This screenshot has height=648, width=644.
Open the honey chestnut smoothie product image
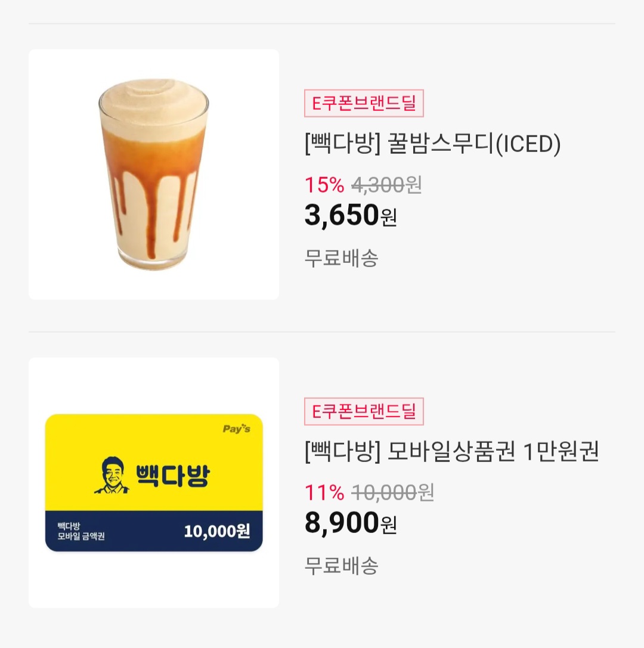pos(154,175)
